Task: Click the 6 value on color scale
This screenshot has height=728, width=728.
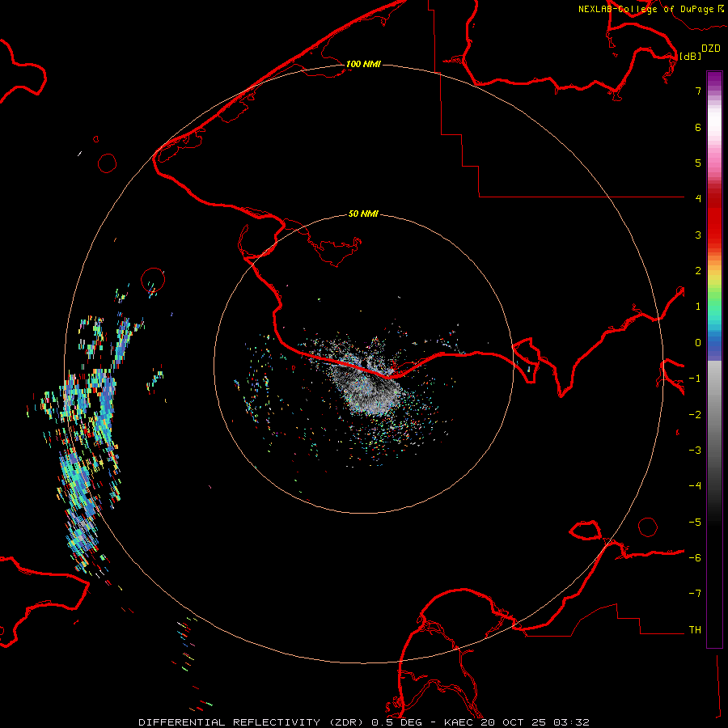Action: tap(698, 127)
